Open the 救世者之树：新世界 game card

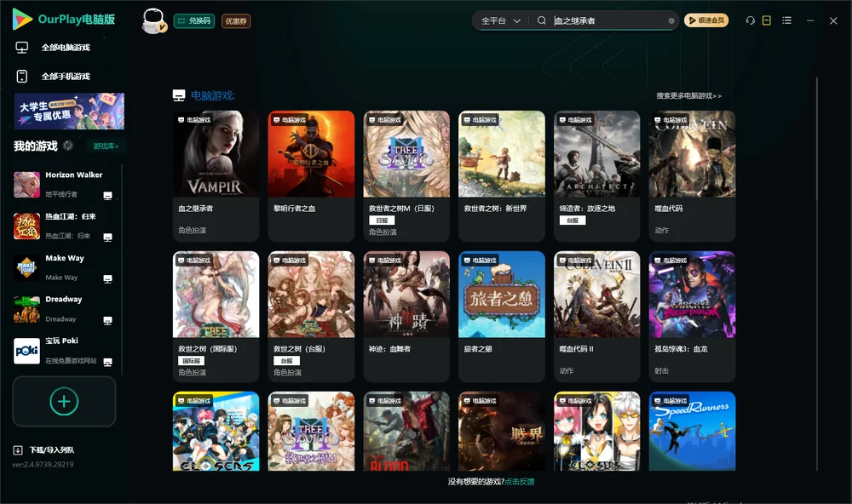point(502,176)
